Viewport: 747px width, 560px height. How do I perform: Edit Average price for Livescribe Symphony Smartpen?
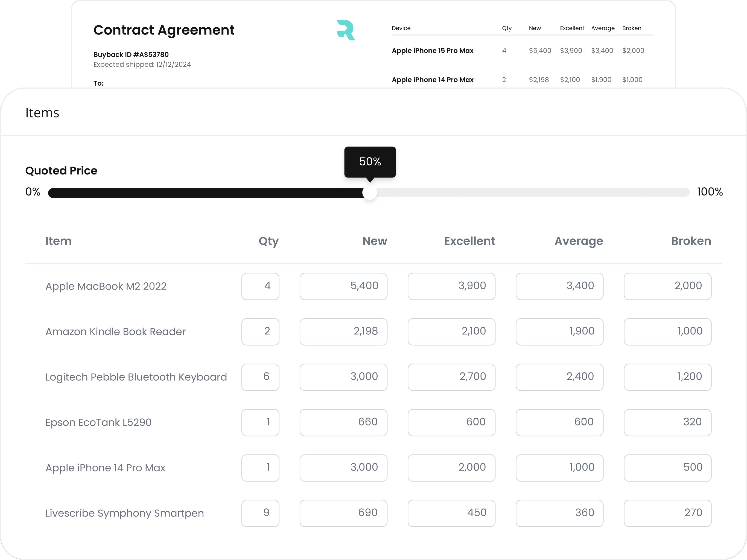pos(560,514)
